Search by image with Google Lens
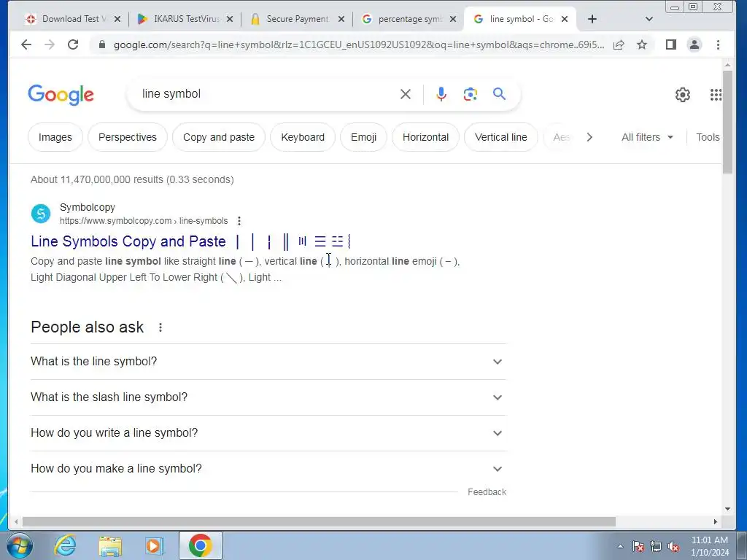Image resolution: width=747 pixels, height=560 pixels. 471,94
